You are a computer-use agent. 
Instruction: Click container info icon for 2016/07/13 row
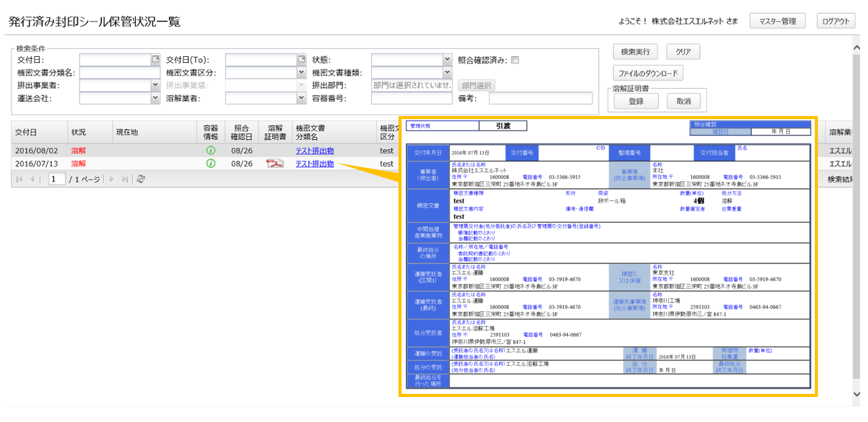(x=211, y=164)
